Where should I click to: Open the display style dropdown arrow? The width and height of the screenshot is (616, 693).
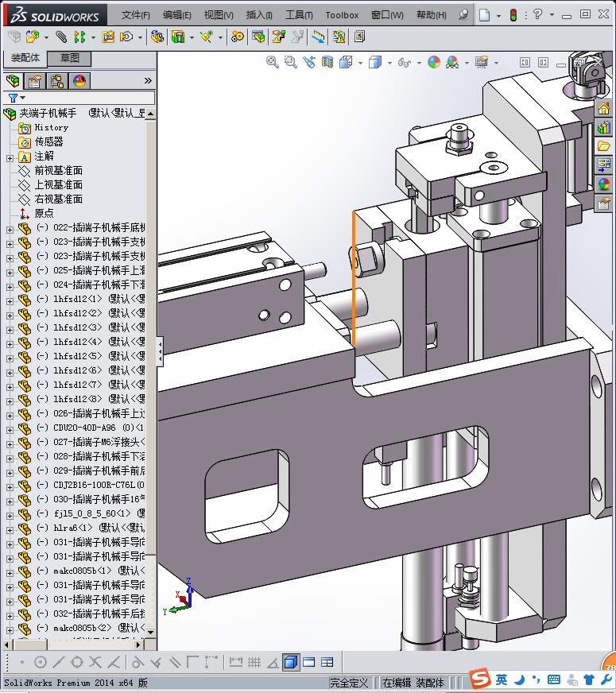tap(389, 62)
